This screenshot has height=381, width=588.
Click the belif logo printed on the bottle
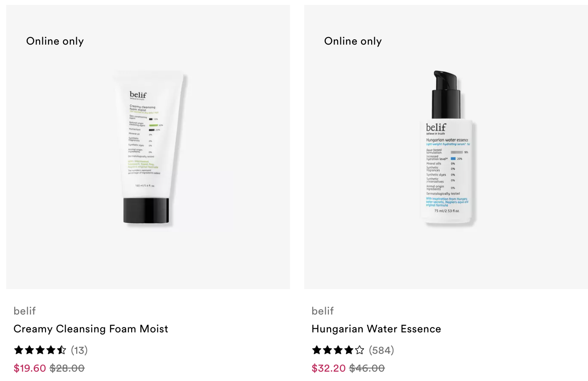tap(436, 128)
